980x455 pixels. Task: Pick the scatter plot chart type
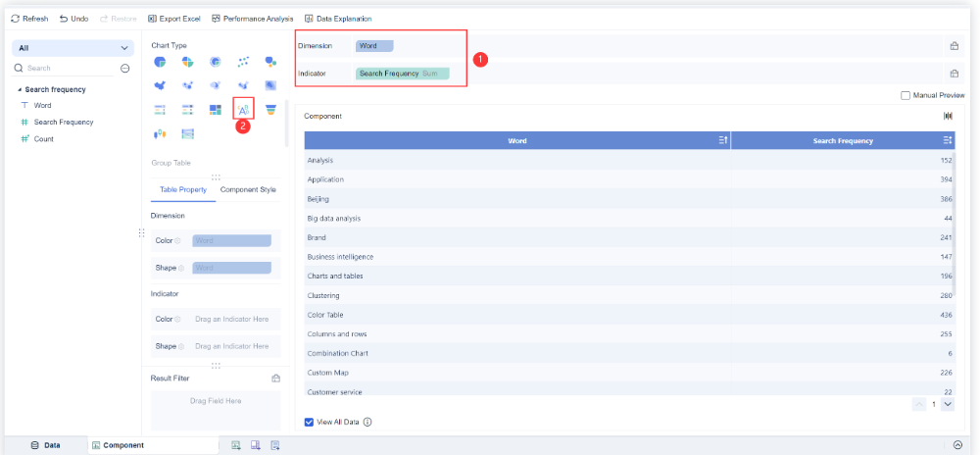[x=243, y=62]
